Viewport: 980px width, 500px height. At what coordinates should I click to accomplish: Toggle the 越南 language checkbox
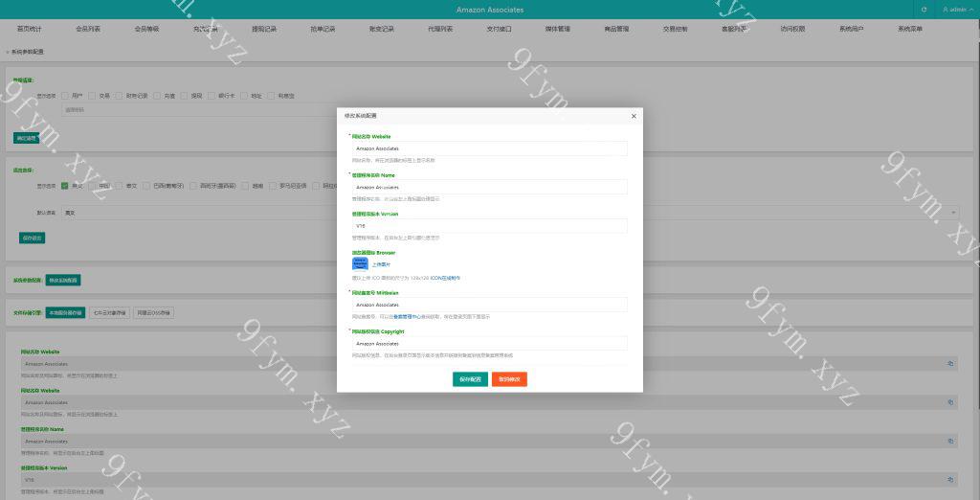pyautogui.click(x=245, y=186)
